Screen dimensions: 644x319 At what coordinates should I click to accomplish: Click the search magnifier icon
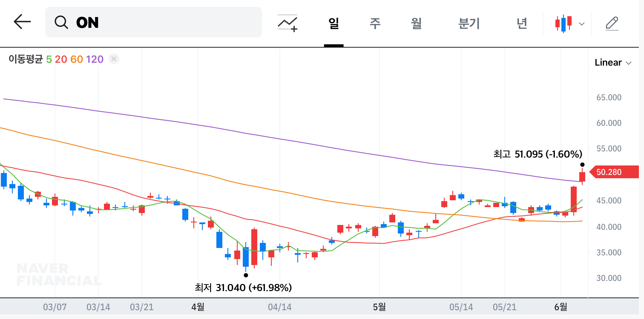61,22
